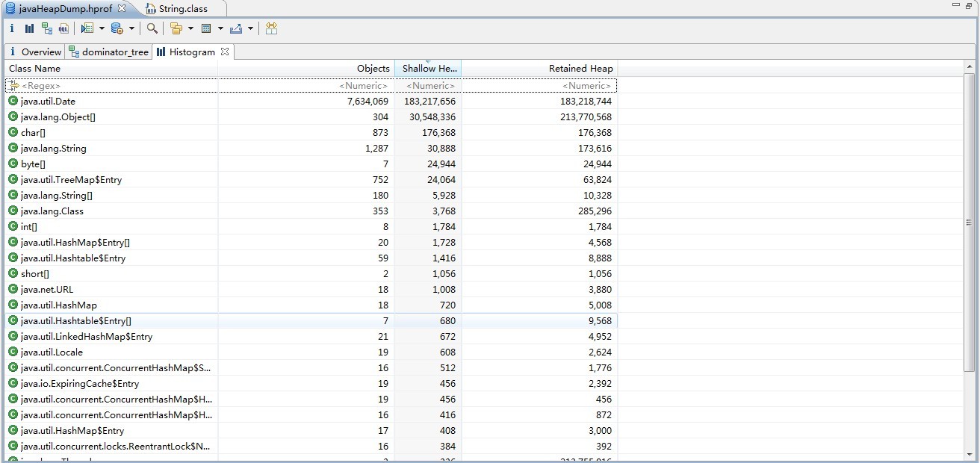The height and width of the screenshot is (463, 980).
Task: Expand the group result by dropdown arrow
Action: click(x=190, y=28)
